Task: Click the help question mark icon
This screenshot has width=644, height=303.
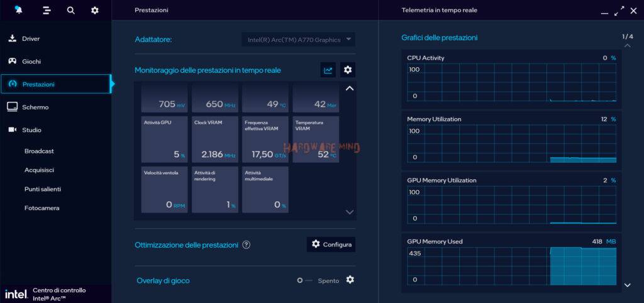Action: (246, 245)
